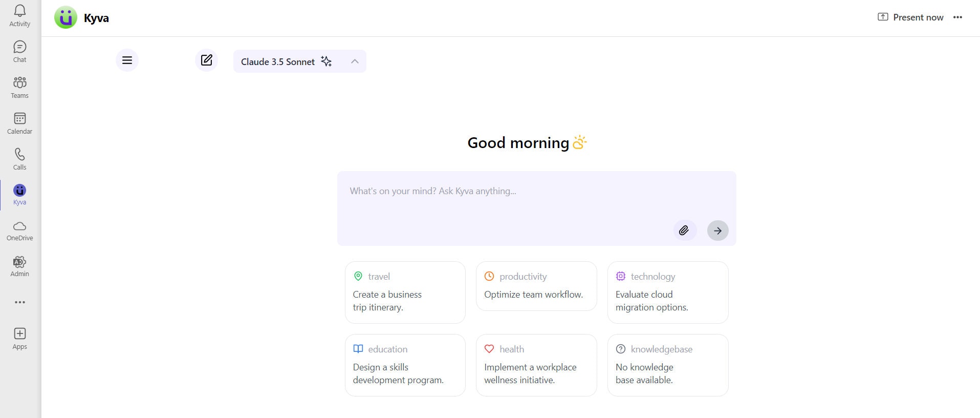Click the technology chip icon
The height and width of the screenshot is (418, 980).
click(x=621, y=276)
